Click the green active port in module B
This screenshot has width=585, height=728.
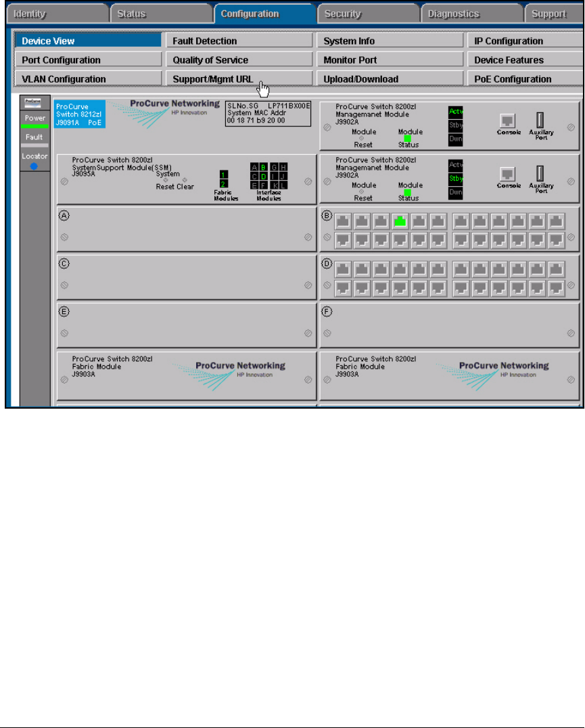pos(400,221)
